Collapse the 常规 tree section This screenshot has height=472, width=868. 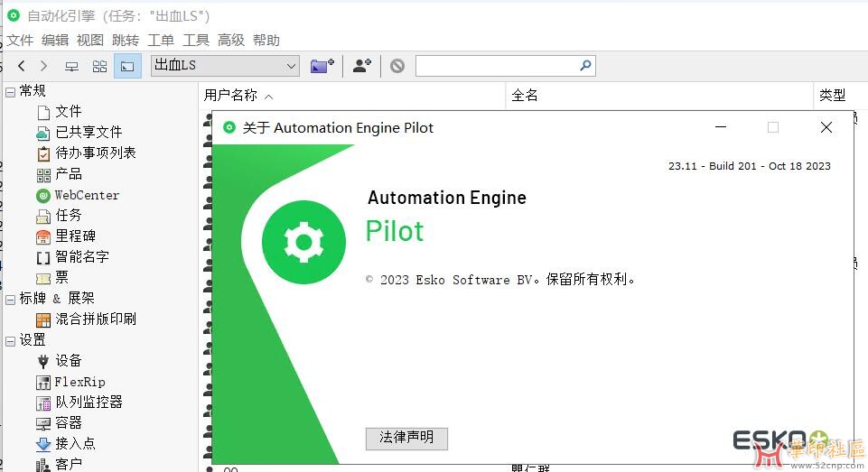[x=10, y=92]
